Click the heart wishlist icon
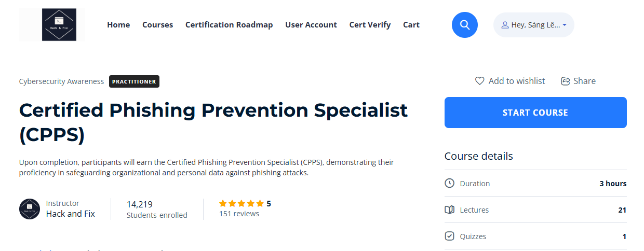The width and height of the screenshot is (644, 251). click(480, 81)
